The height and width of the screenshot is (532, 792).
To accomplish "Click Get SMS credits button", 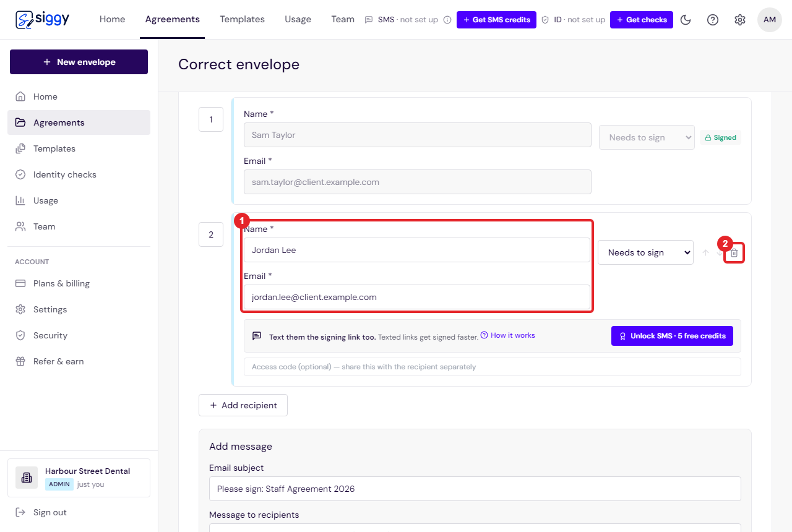I will click(x=496, y=20).
